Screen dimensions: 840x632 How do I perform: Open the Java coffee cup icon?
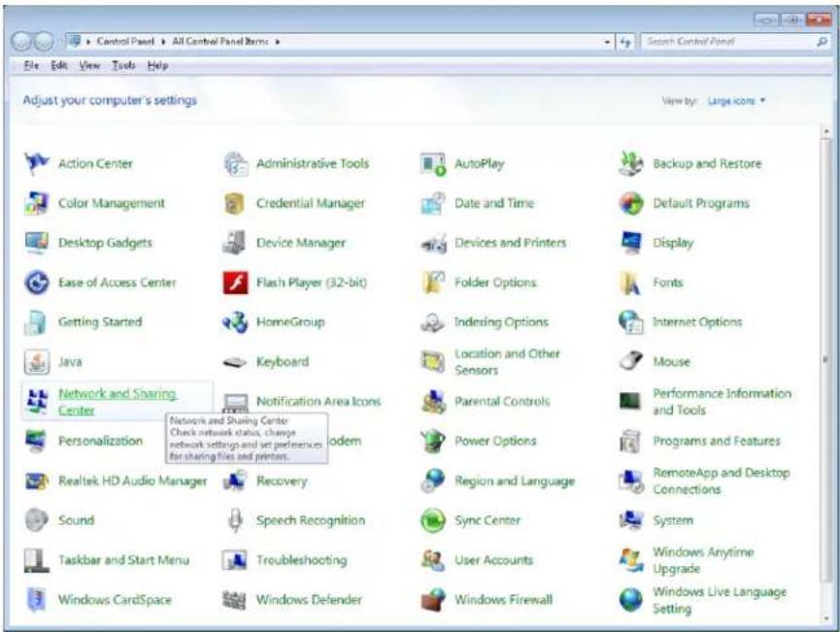click(37, 361)
